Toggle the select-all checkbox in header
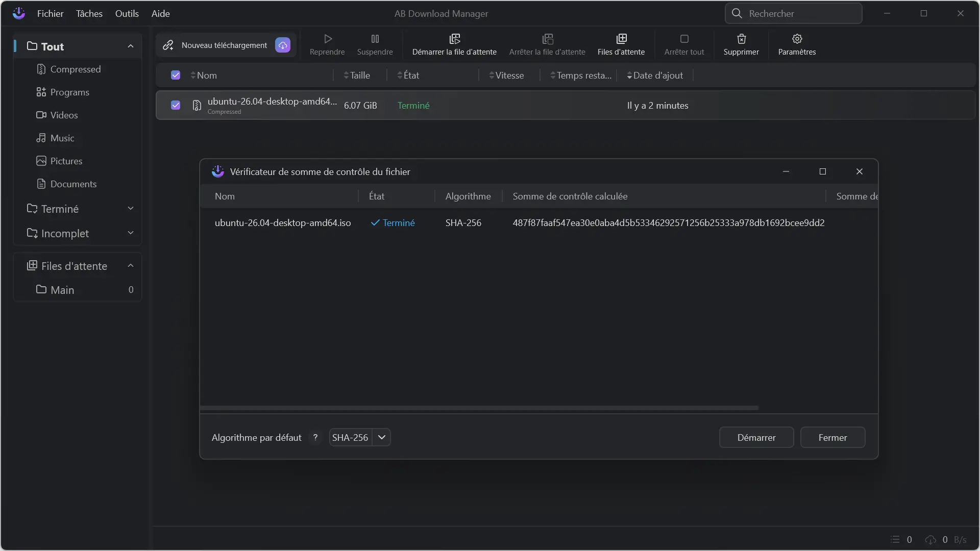Image resolution: width=980 pixels, height=551 pixels. (176, 76)
